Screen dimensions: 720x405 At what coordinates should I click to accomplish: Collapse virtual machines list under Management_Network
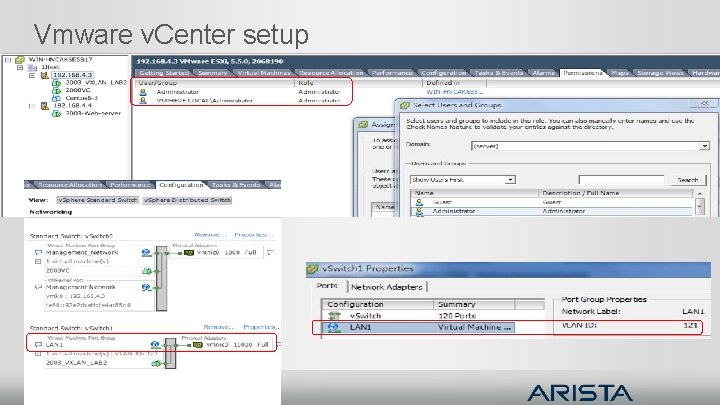38,261
